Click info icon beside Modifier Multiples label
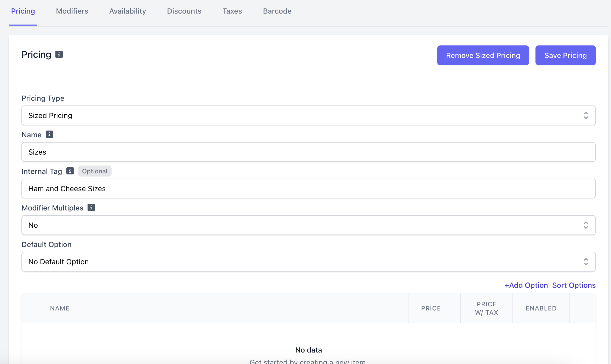Screen dimensions: 611x364 pos(91,207)
